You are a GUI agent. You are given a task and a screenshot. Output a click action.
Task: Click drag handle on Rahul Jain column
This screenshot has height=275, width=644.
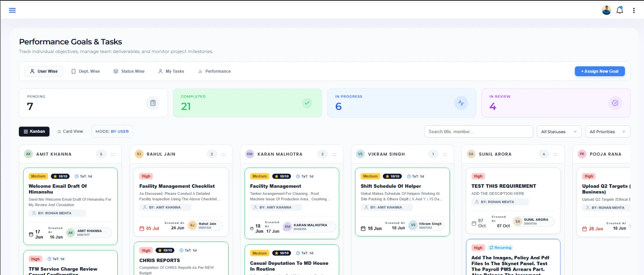224,154
